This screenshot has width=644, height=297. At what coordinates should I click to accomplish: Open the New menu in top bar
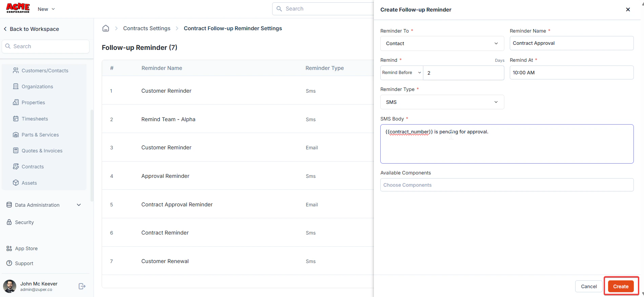[46, 9]
